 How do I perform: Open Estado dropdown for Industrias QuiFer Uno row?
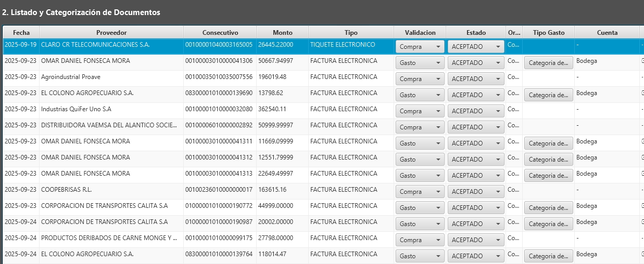(475, 111)
